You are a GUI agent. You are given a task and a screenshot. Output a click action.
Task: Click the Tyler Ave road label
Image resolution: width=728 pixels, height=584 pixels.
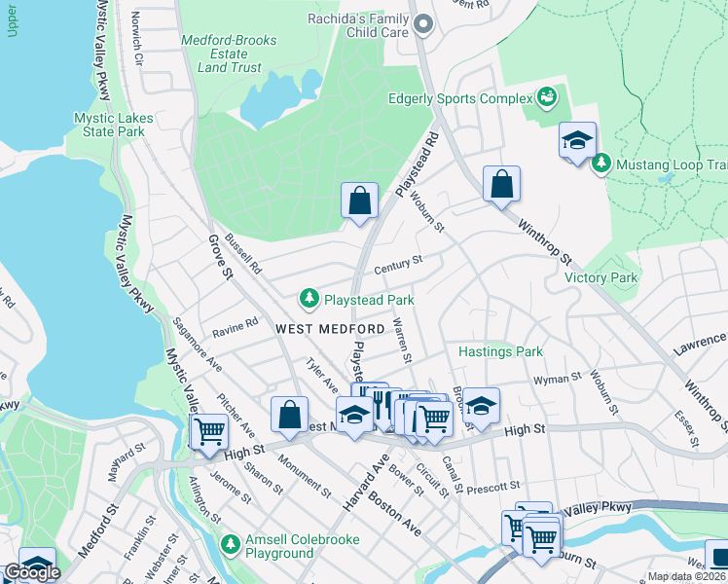[322, 376]
